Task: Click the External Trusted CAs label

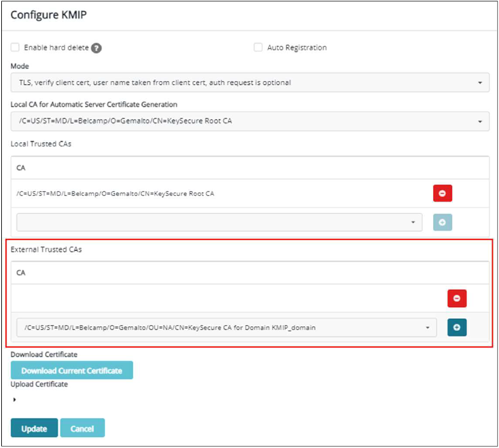Action: 46,250
